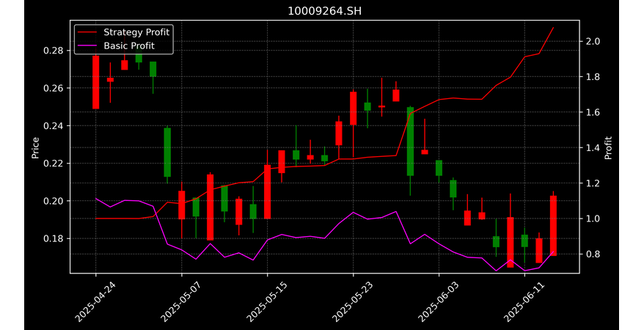Image resolution: width=644 pixels, height=330 pixels.
Task: Click the 0.26 price tick label
Action: point(53,88)
